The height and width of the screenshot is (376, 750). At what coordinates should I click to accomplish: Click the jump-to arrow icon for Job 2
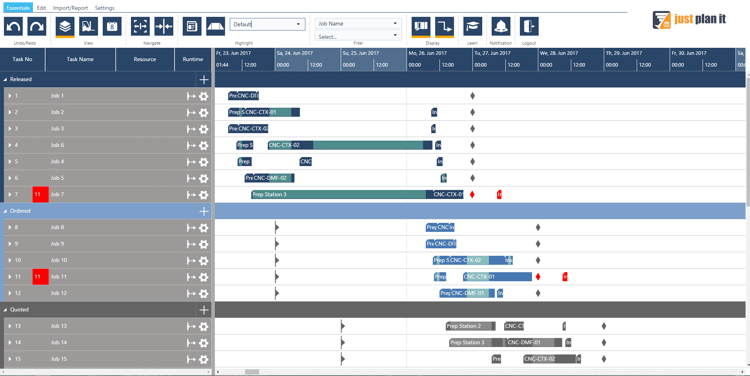point(191,112)
